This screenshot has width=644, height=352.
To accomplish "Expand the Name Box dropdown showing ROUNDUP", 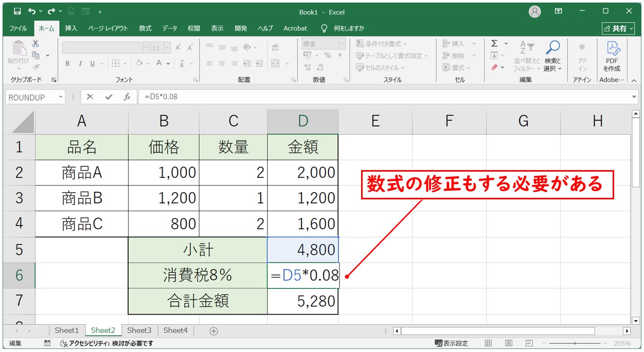I will click(x=61, y=97).
